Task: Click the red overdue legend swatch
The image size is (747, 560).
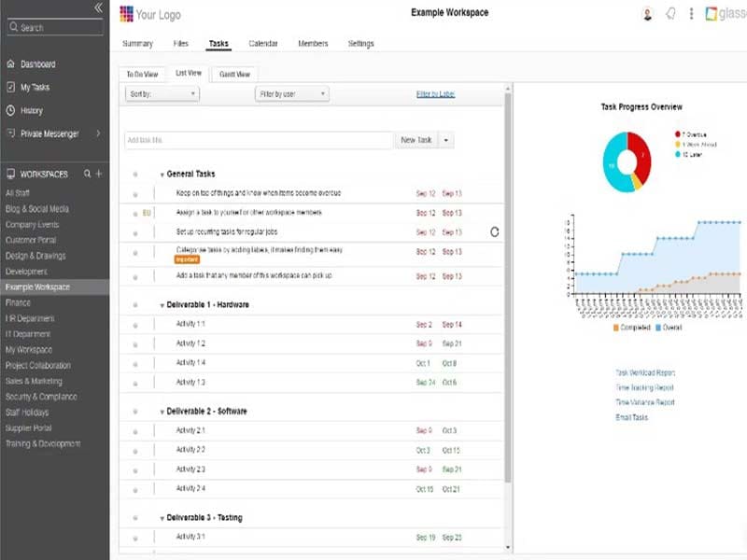Action: (x=677, y=134)
